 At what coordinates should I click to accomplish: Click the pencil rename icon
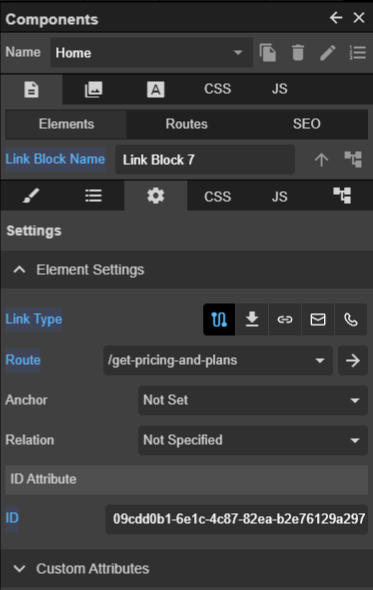(x=327, y=53)
